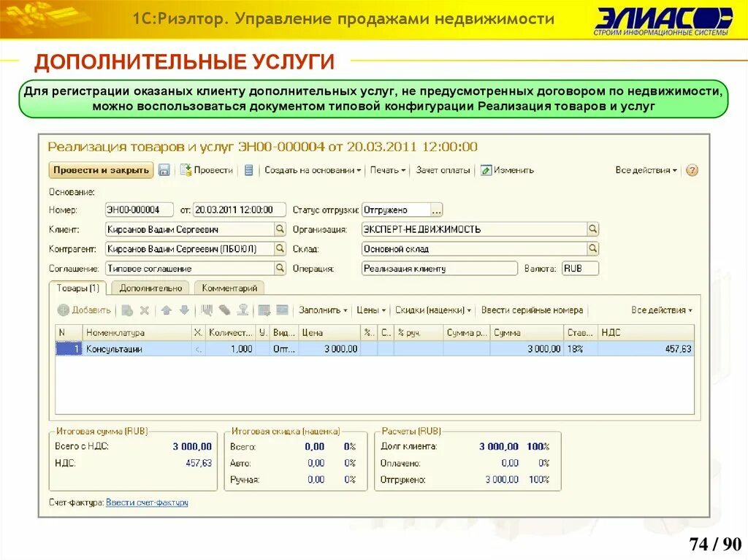The height and width of the screenshot is (560, 748).
Task: Click НДС cell 457,63 in table
Action: [x=646, y=349]
